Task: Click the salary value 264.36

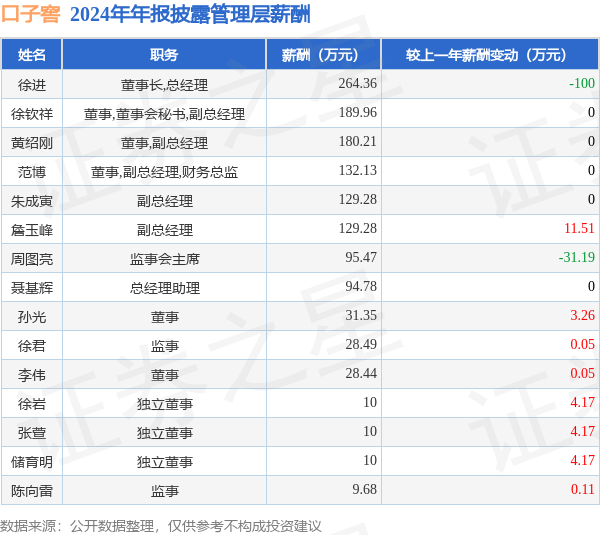Action: tap(357, 83)
